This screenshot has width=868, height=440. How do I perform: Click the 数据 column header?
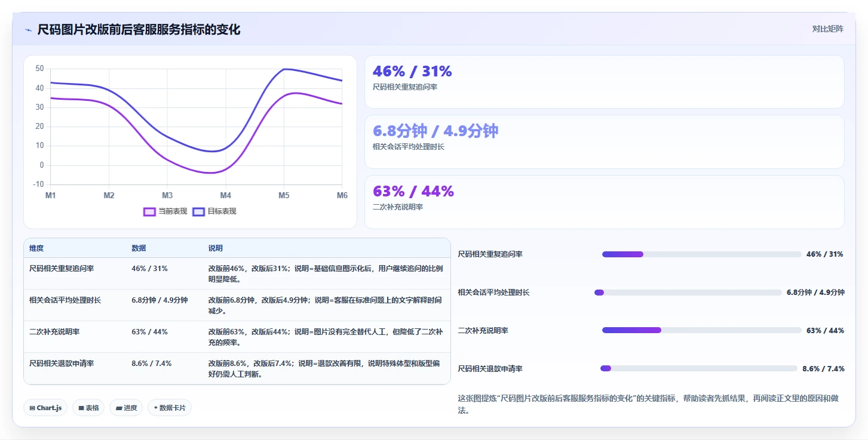pyautogui.click(x=139, y=248)
